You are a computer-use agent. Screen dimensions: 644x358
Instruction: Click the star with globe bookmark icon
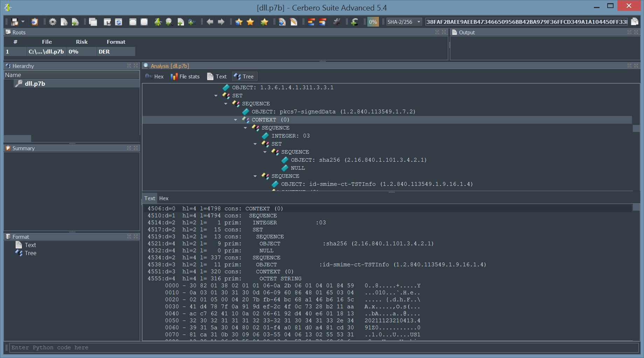click(239, 22)
